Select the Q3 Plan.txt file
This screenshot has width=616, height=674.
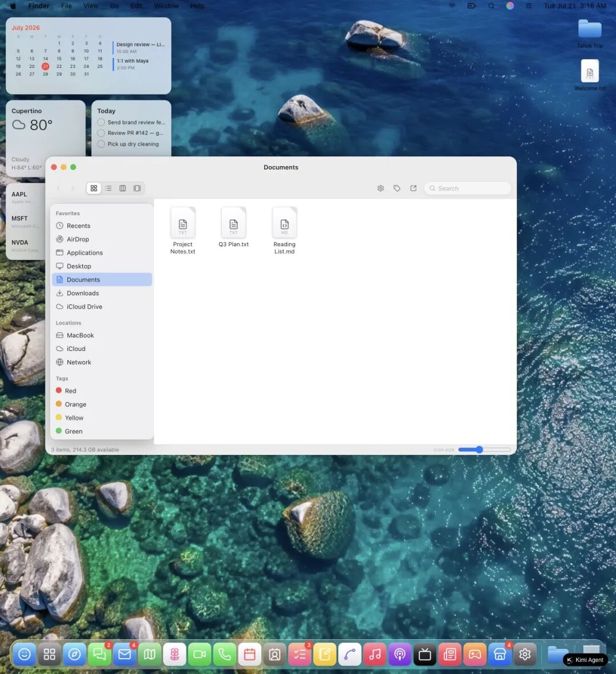[x=233, y=227]
